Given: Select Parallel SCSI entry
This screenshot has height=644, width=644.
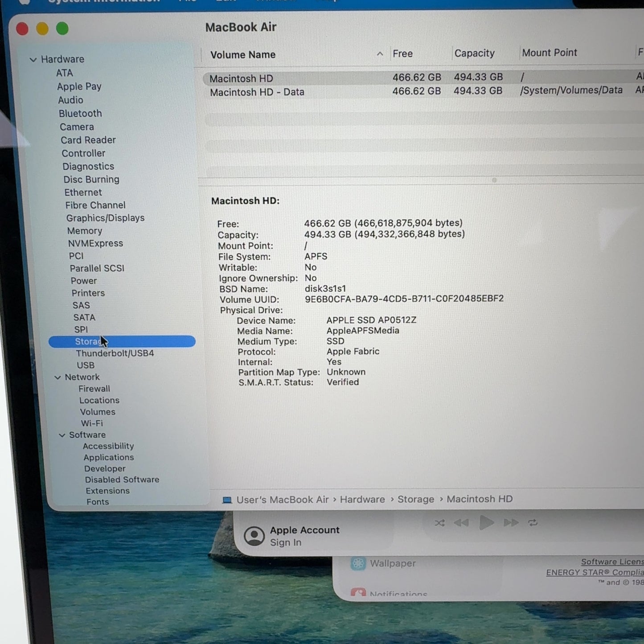Looking at the screenshot, I should [x=97, y=268].
